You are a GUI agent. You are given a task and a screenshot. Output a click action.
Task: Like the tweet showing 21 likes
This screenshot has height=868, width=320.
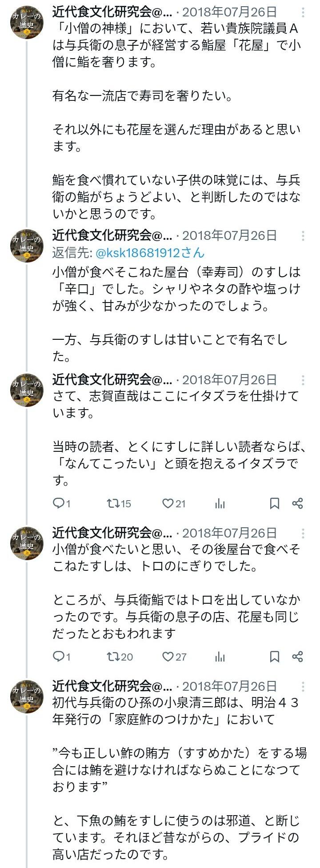[x=168, y=503]
